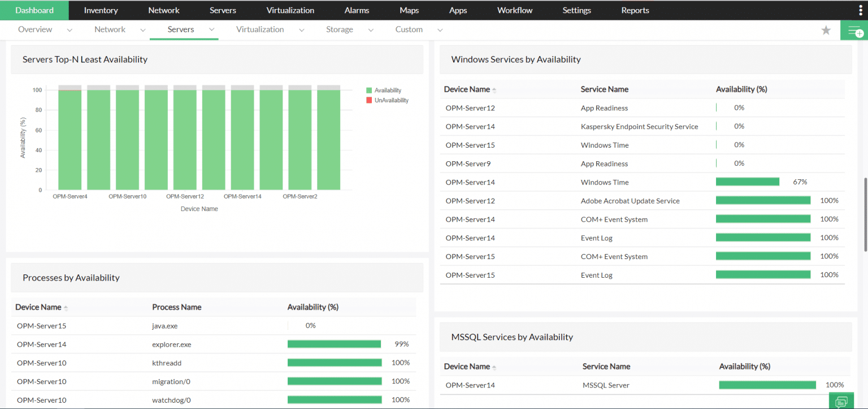Image resolution: width=868 pixels, height=409 pixels.
Task: Open OPM-Server12 App Readiness device link
Action: pos(470,108)
